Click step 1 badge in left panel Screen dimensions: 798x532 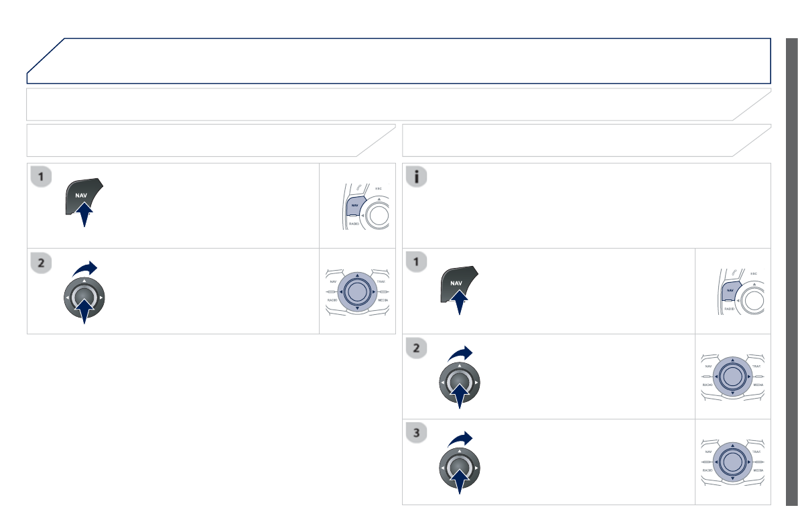click(42, 177)
